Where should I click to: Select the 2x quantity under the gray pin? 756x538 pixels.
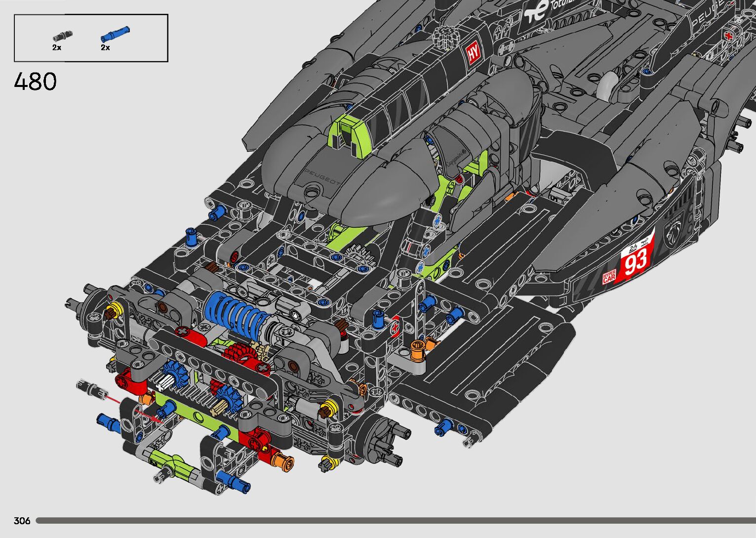57,47
